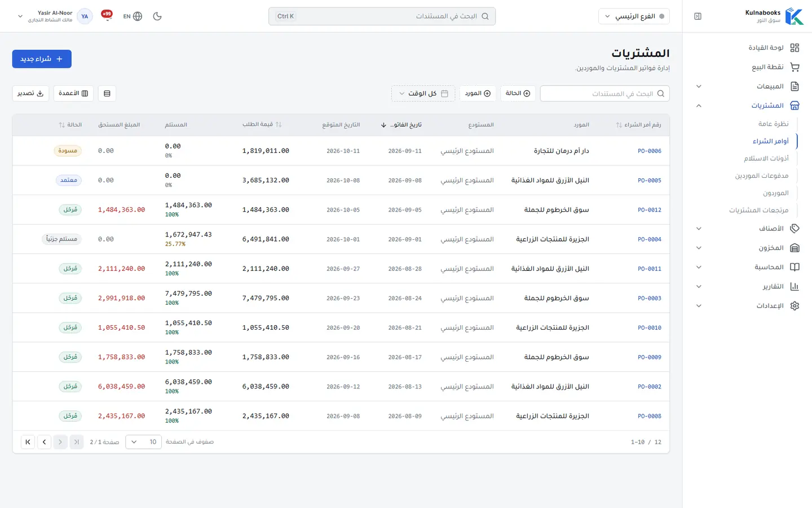
Task: Open نظرة عامة submenu item
Action: tap(773, 124)
